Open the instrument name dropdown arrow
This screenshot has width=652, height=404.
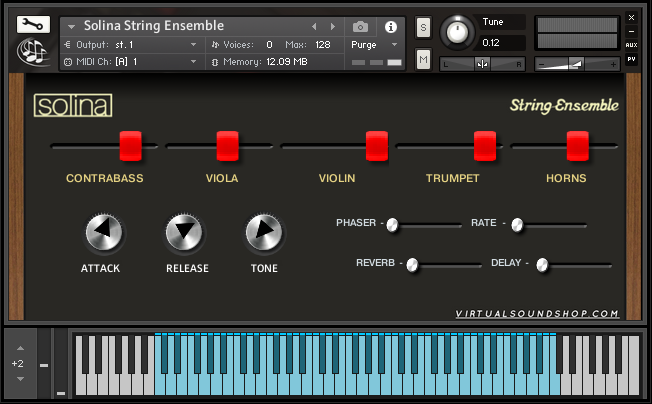[72, 27]
